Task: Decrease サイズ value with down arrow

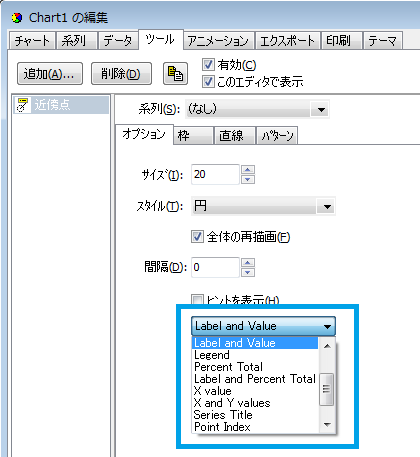Action: 248,179
